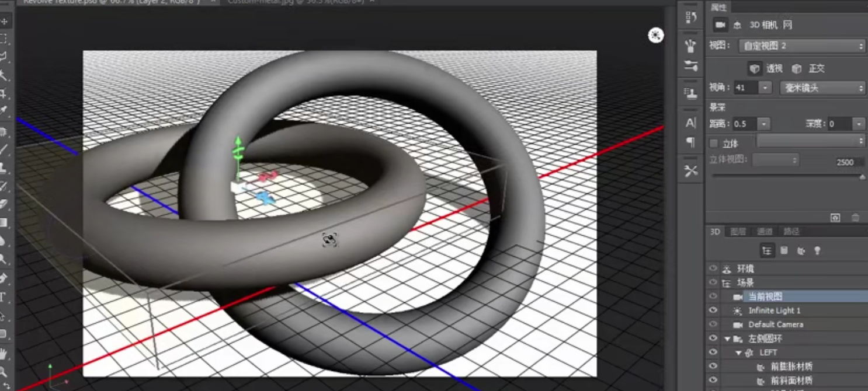Viewport: 868px width, 391px height.
Task: Select the Magic Wand tool
Action: point(4,75)
